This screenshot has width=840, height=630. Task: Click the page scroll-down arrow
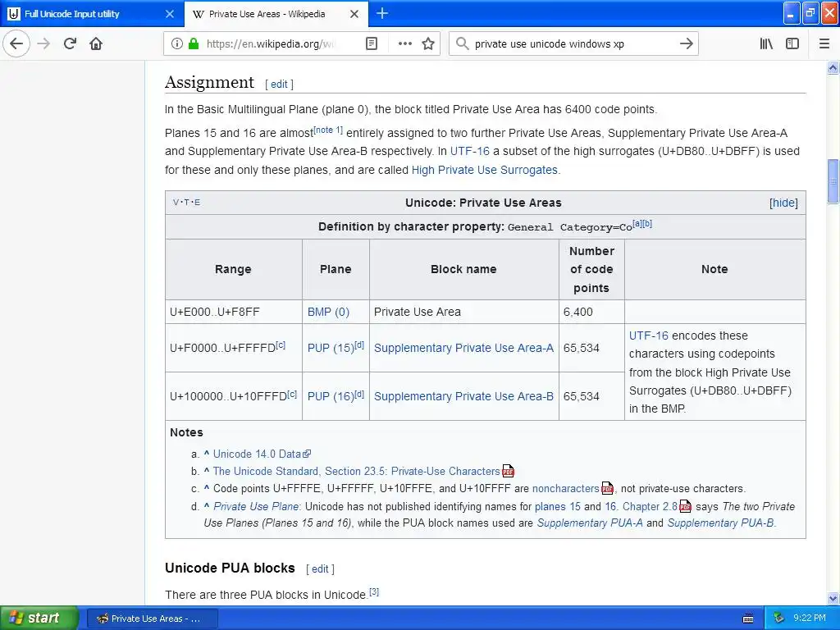pos(833,598)
